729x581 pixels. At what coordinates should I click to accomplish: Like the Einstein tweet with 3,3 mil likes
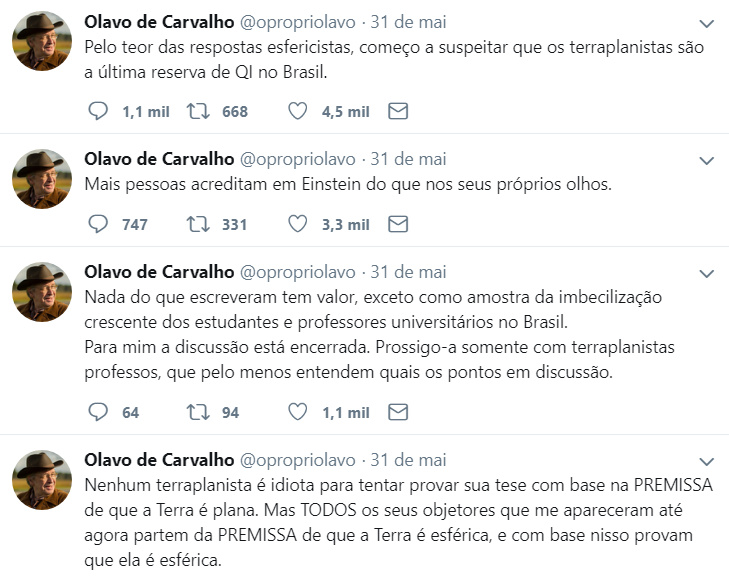[297, 224]
